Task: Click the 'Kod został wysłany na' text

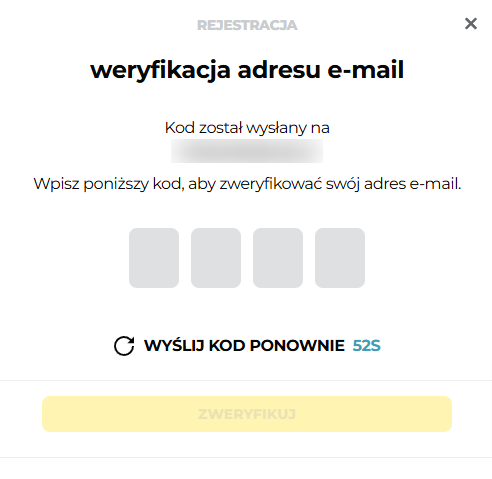Action: pos(247,128)
